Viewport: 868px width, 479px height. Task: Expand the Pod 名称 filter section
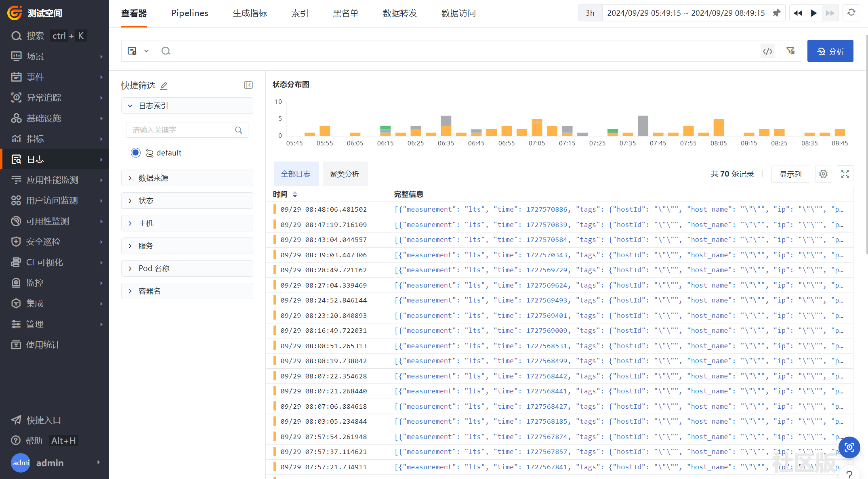187,269
